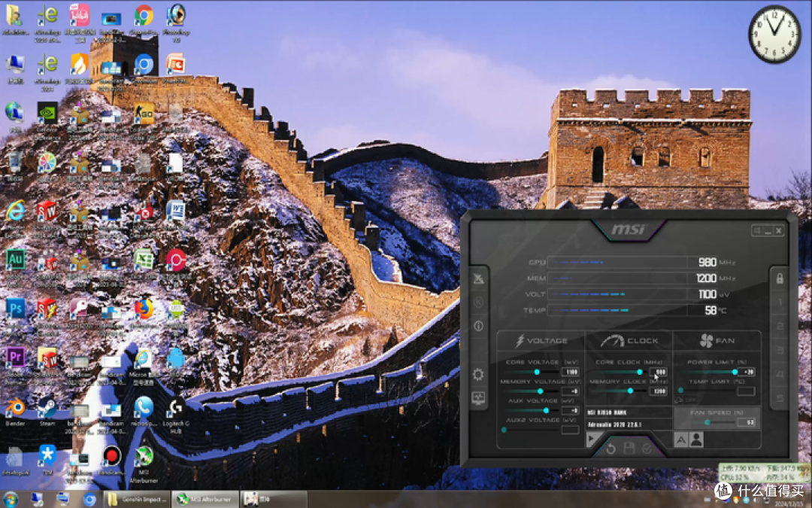This screenshot has width=812, height=508.
Task: Click the graphics card name field
Action: [x=629, y=412]
